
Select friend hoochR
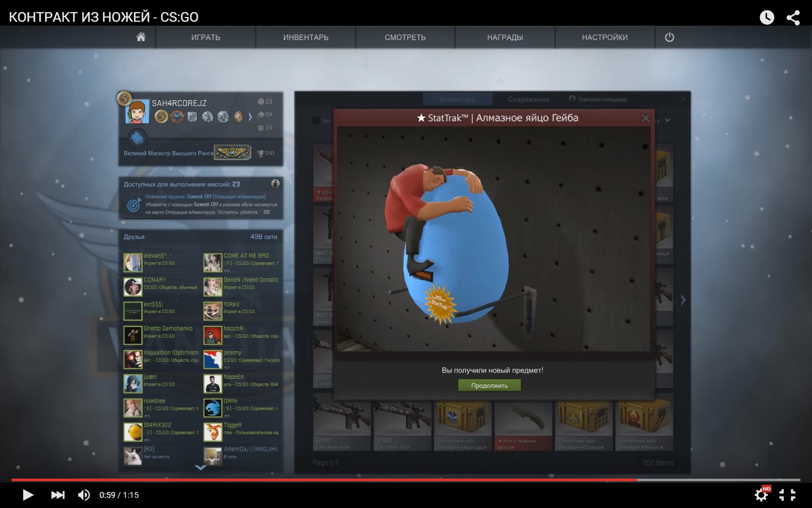point(241,335)
